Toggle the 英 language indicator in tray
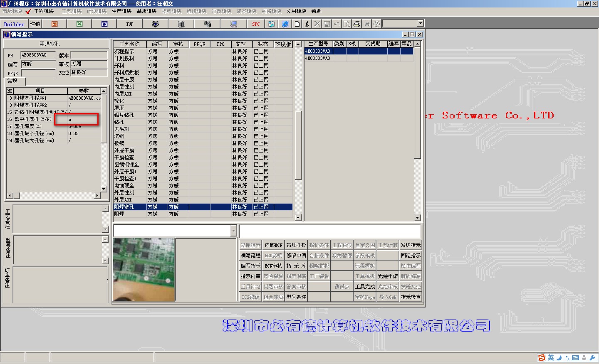 pyautogui.click(x=551, y=358)
